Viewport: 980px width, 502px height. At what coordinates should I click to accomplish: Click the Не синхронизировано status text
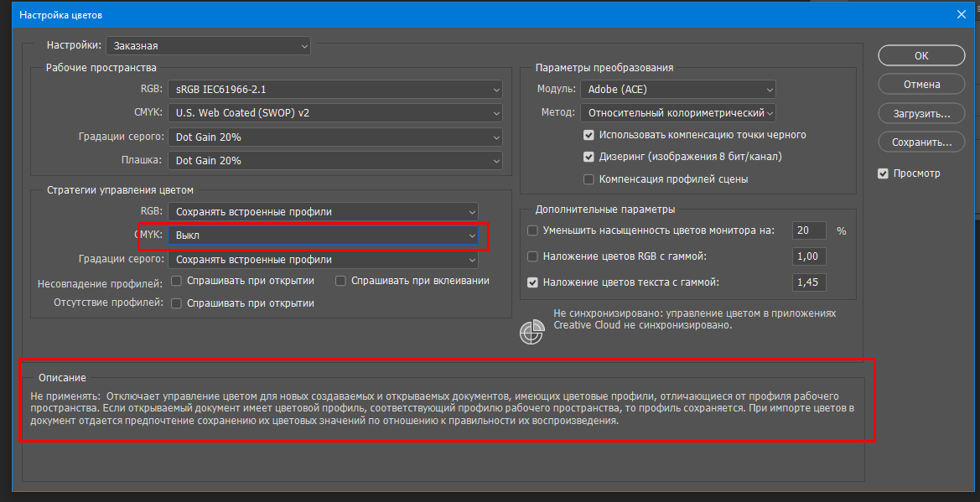click(694, 319)
